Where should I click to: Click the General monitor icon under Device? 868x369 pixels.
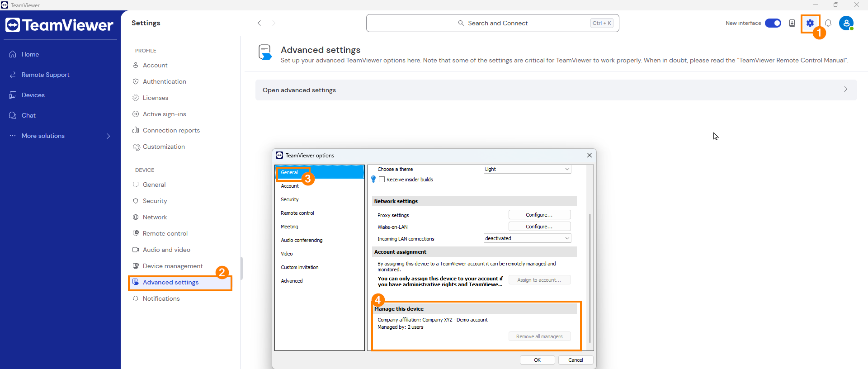pos(136,184)
